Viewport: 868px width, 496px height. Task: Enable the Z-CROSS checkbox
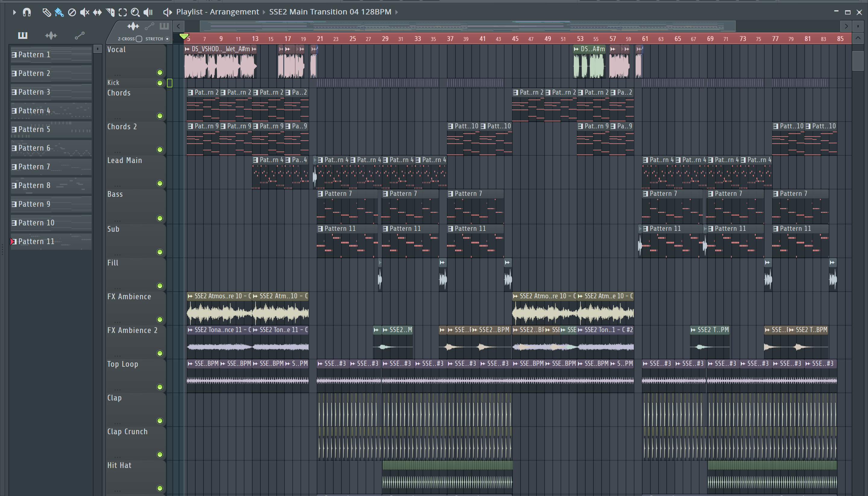tap(139, 39)
